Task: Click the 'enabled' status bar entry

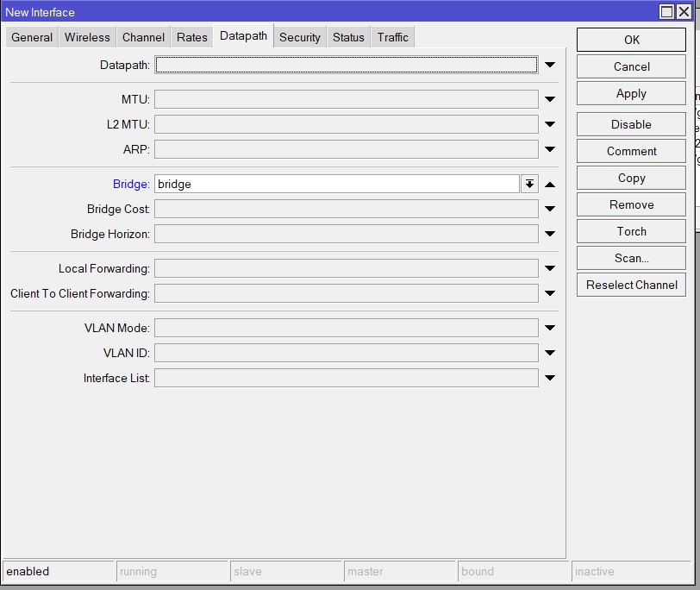Action: [58, 571]
